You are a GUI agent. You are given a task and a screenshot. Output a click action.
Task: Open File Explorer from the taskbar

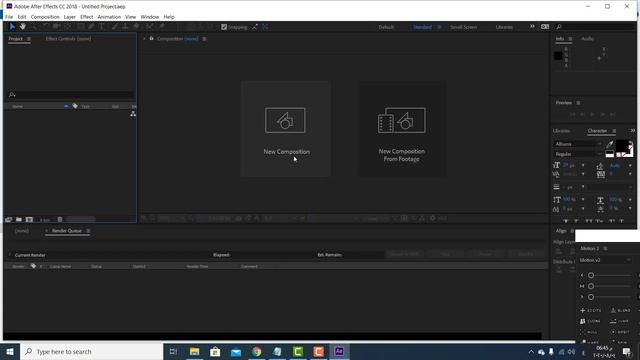click(194, 351)
